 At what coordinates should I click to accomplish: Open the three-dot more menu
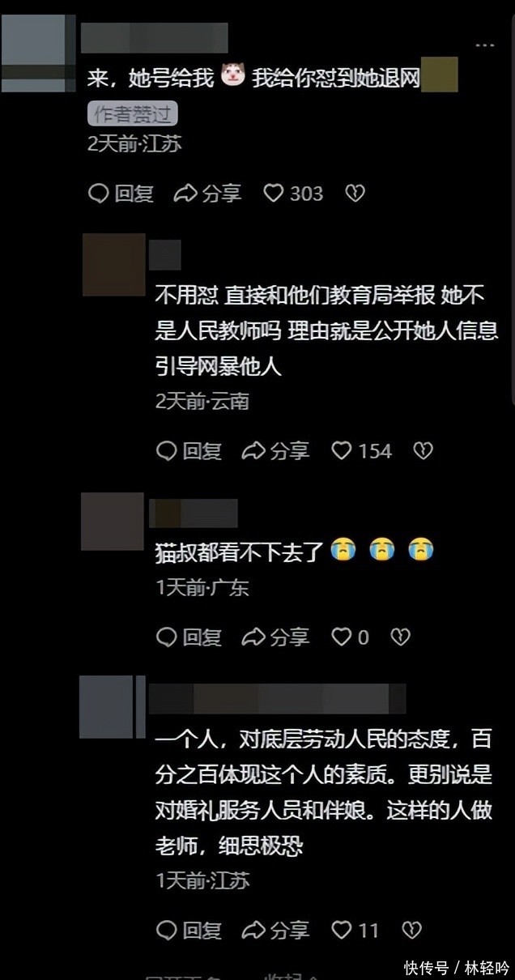[x=485, y=45]
